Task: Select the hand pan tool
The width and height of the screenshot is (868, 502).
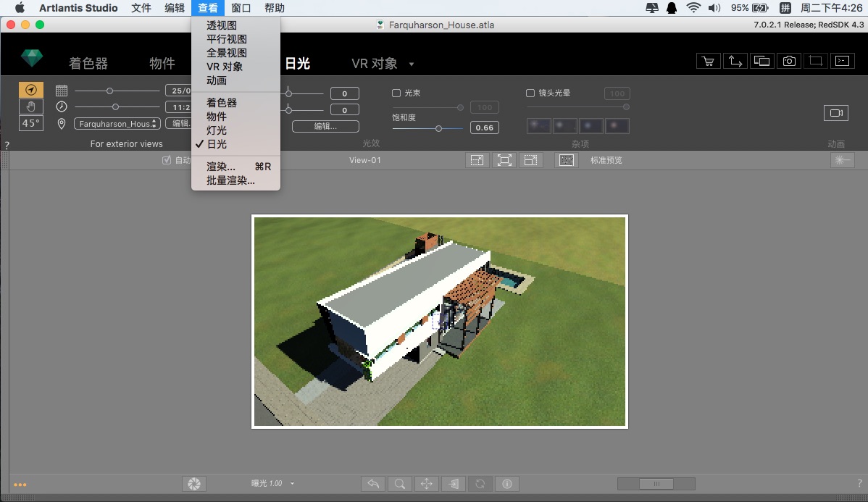Action: [31, 106]
